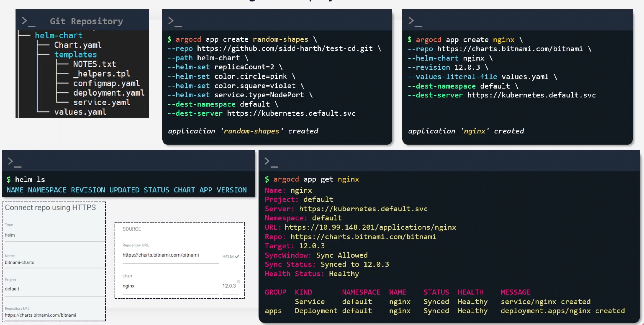644x325 pixels.
Task: Click the SyncWindow: Sync Allowed line
Action: [316, 255]
